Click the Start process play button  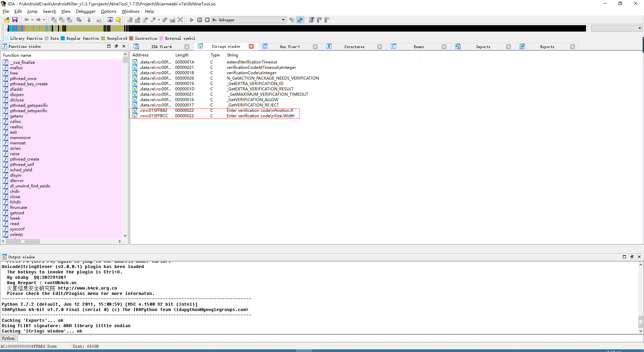point(192,20)
